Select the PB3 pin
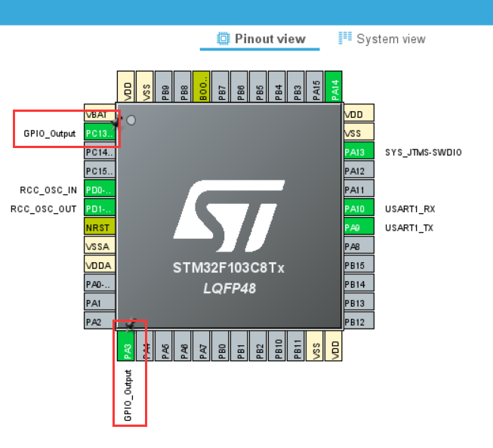493x448 pixels. click(296, 86)
